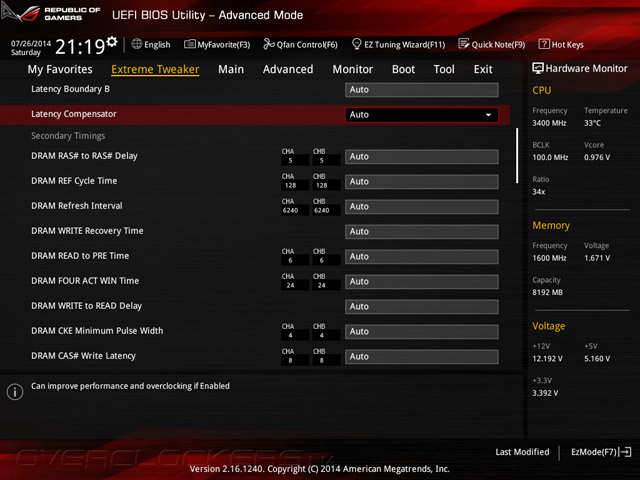
Task: Click CPU temperature 33°C value
Action: [592, 123]
